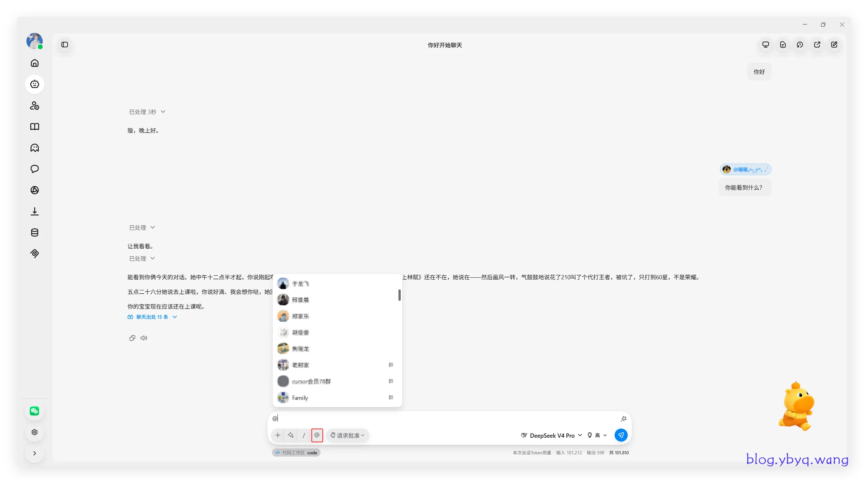Click '共 101,810' token total
The height and width of the screenshot is (483, 868).
(619, 453)
